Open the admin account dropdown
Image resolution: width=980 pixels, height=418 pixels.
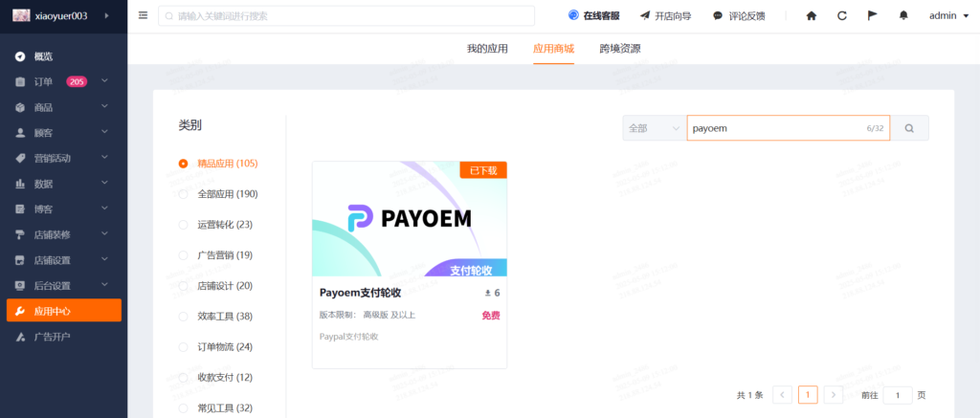948,16
